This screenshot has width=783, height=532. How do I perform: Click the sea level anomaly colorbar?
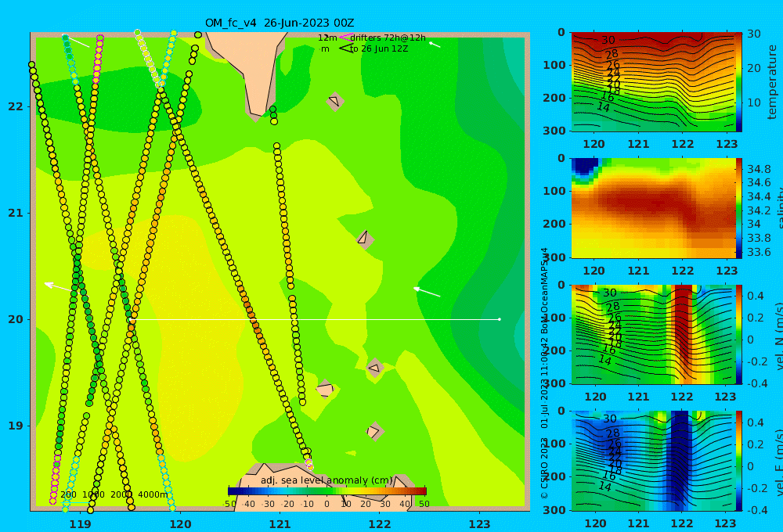[327, 491]
